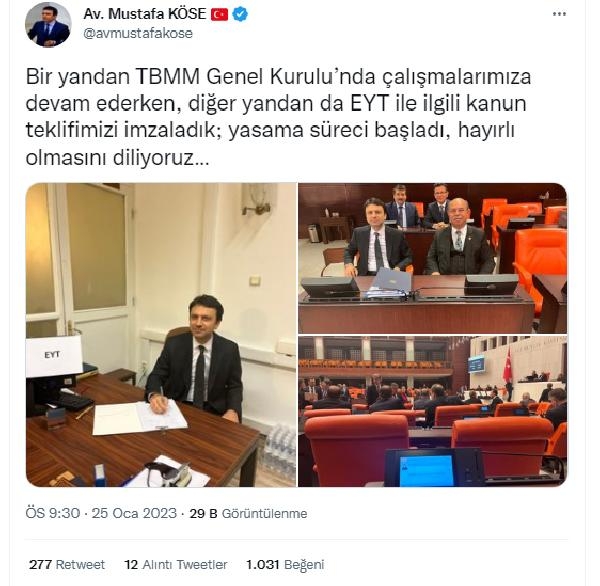Screen dimensions: 600x586
Task: Click the word TBMM in tweet text
Action: (168, 77)
